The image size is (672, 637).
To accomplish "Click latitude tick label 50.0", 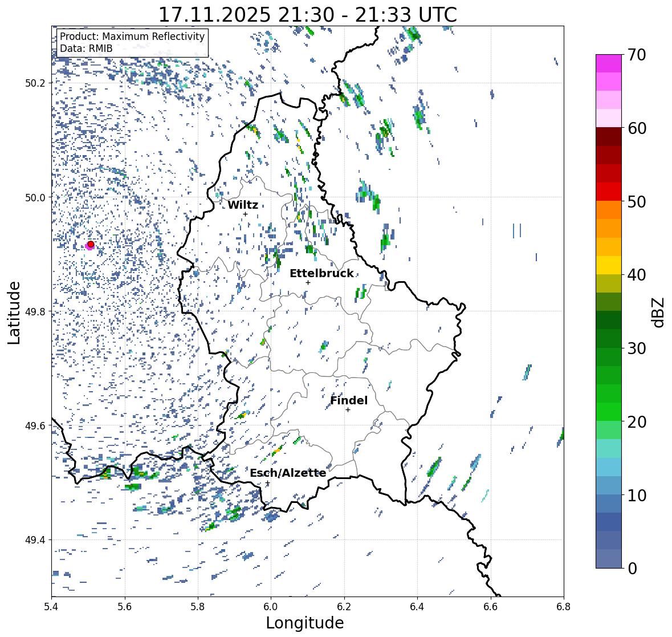I will pos(35,198).
